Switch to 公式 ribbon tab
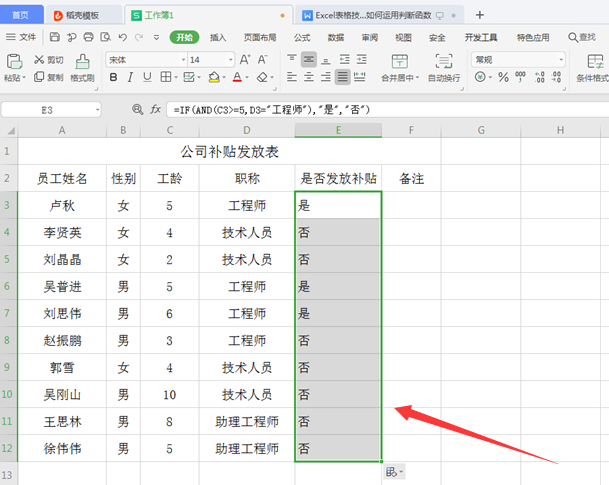The height and width of the screenshot is (485, 609). [302, 37]
